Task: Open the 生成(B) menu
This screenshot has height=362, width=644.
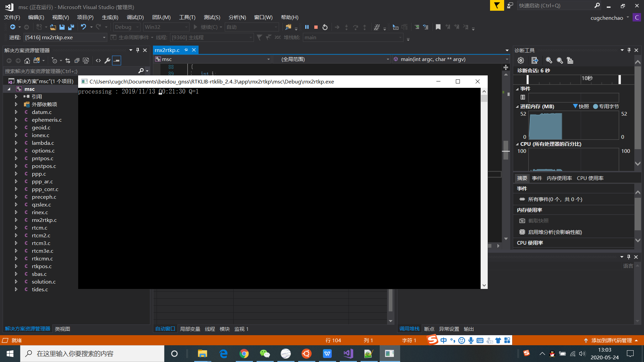Action: point(110,17)
